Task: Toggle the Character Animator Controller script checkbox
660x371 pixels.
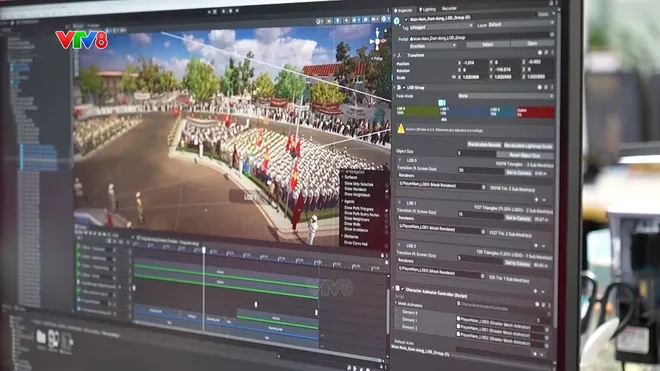Action: point(402,289)
